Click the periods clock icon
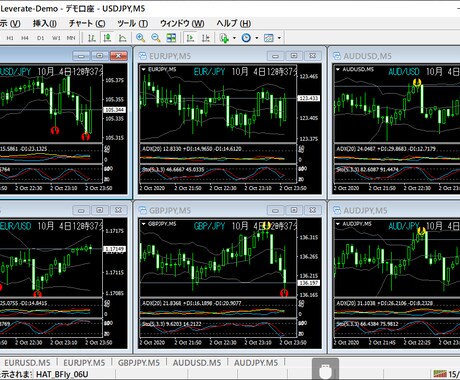460x380 pixels. [x=246, y=38]
